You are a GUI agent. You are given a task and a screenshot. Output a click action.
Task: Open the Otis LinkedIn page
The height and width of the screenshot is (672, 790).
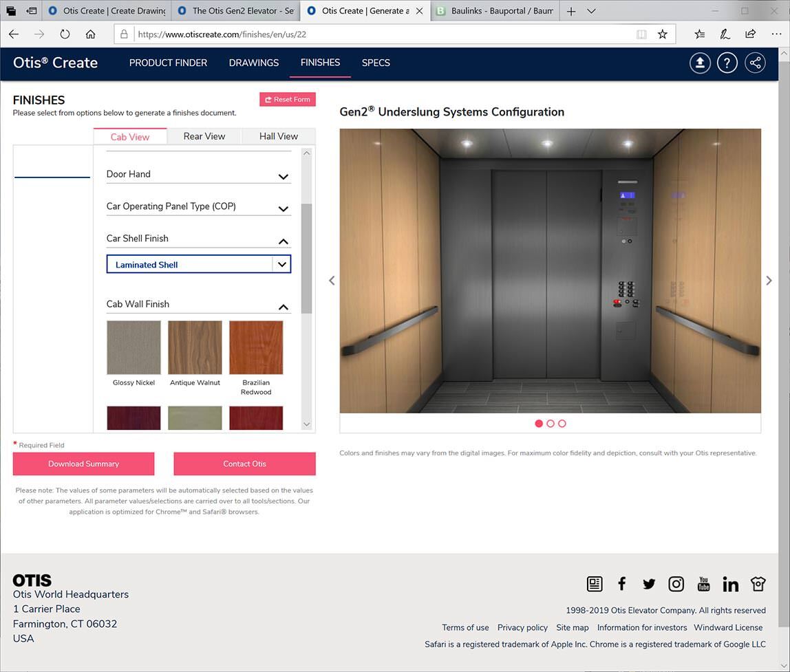[731, 584]
